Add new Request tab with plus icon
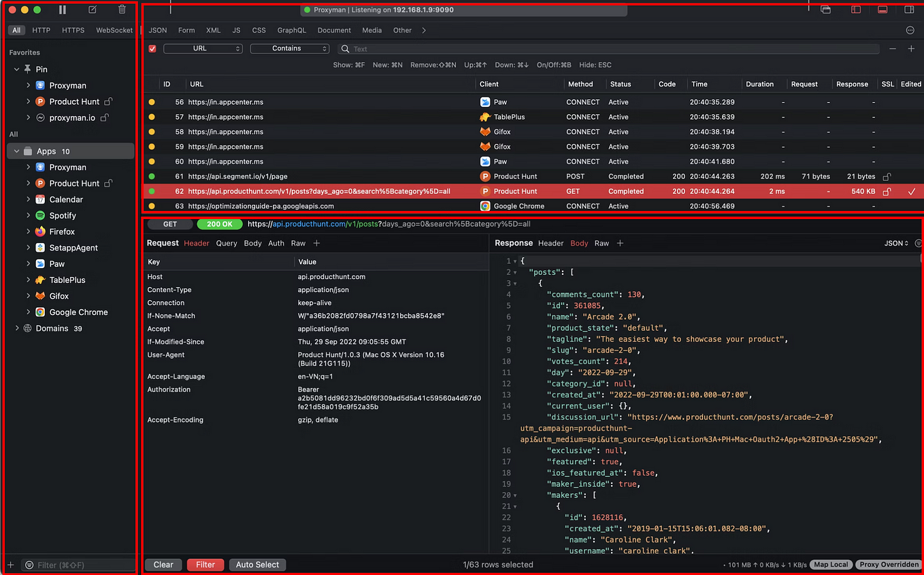This screenshot has width=924, height=575. point(316,243)
